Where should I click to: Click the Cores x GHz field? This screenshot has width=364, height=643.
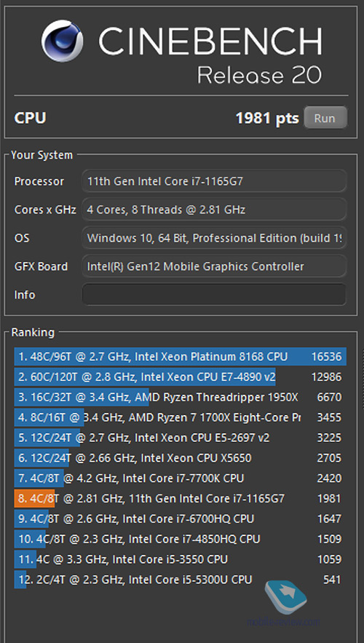[x=214, y=210]
